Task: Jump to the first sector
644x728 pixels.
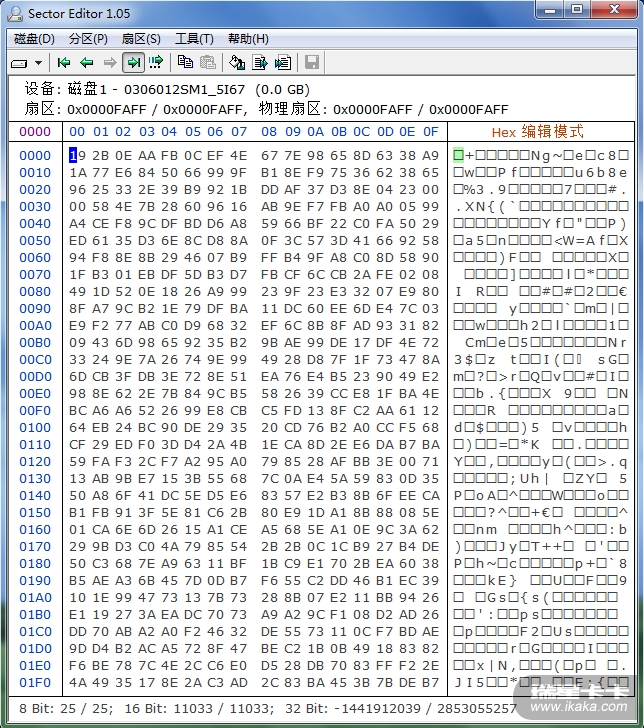Action: [64, 62]
